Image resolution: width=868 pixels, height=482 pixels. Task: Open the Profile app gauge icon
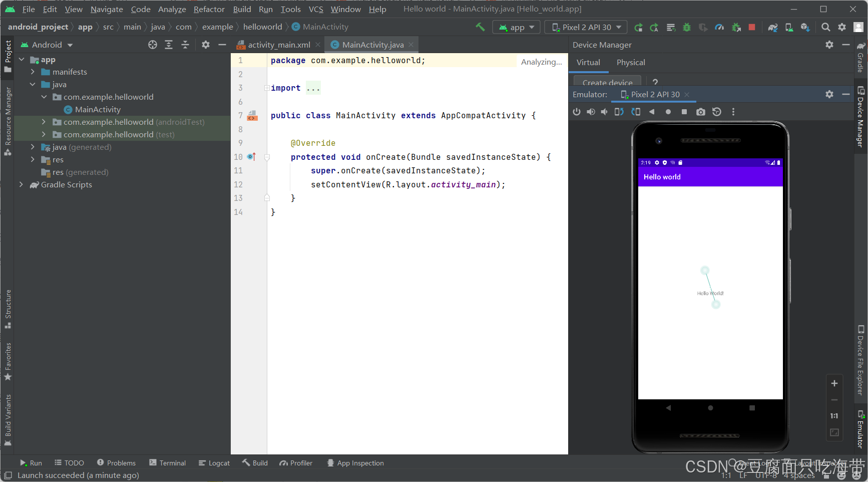pyautogui.click(x=719, y=28)
